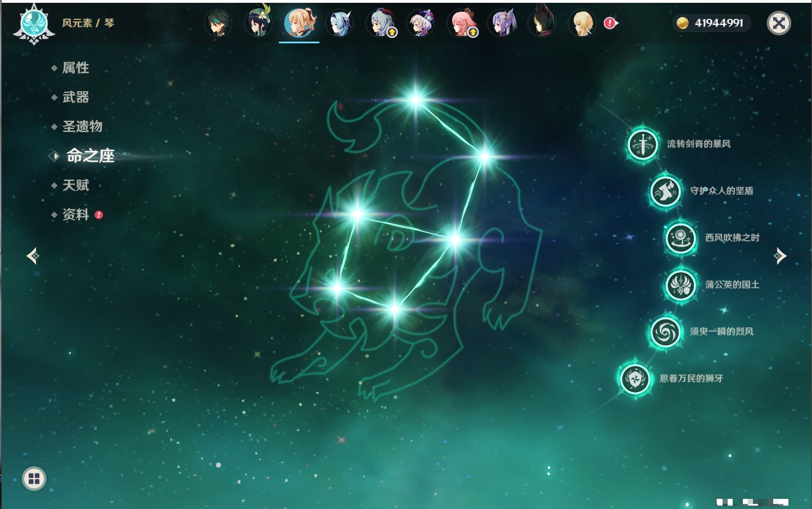Open the 武器 weapon menu
Viewport: 812px width, 509px height.
click(x=75, y=97)
